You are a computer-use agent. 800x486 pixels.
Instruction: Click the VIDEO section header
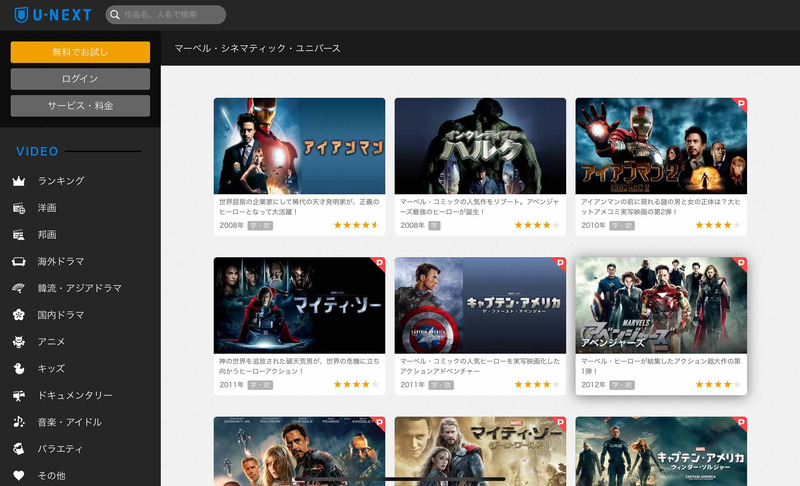37,151
